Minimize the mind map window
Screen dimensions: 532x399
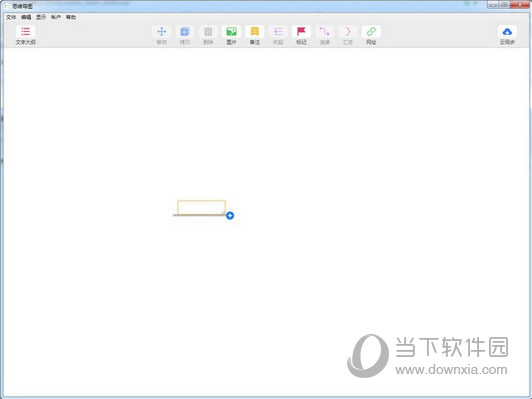[493, 4]
